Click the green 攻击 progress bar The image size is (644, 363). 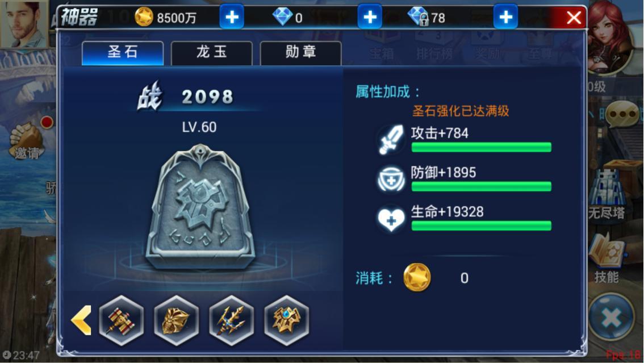click(x=482, y=148)
